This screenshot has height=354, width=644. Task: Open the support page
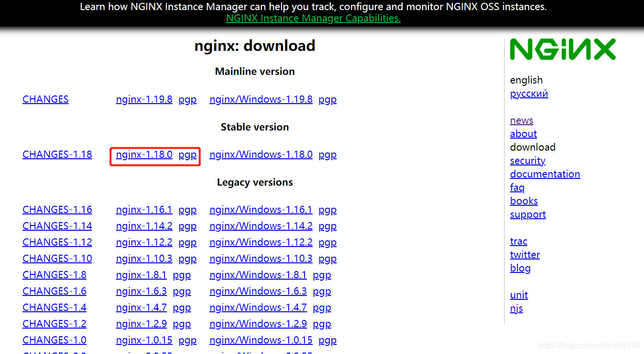coord(527,214)
